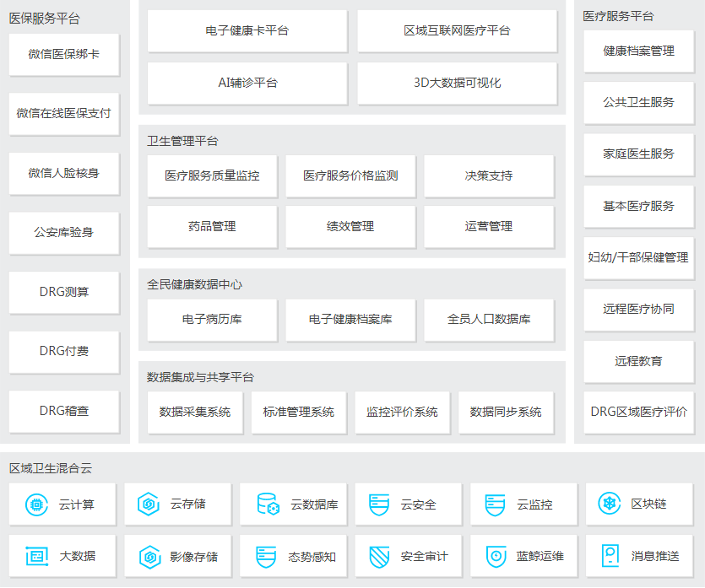Open DRG测算 tile
Viewport: 705px width, 588px height.
(x=63, y=292)
